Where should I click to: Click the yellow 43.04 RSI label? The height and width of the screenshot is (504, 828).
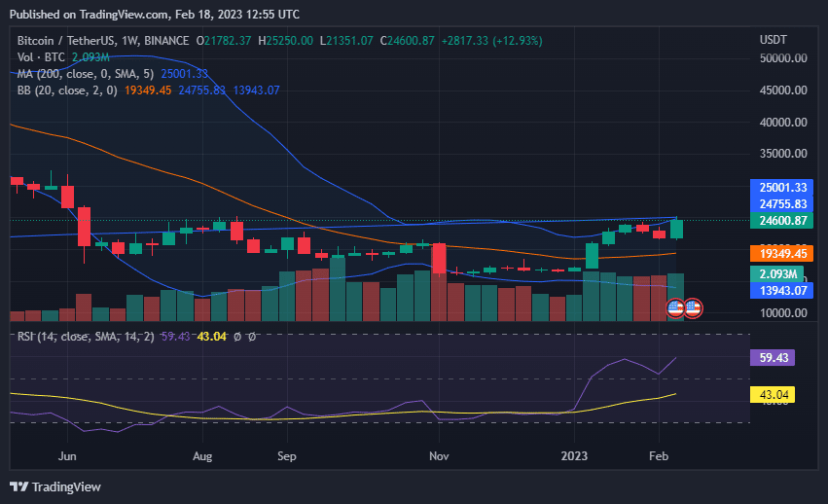pos(774,395)
